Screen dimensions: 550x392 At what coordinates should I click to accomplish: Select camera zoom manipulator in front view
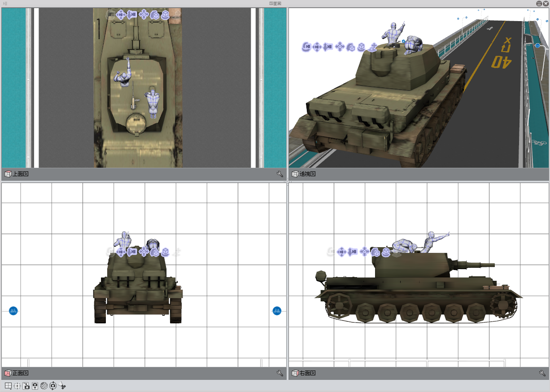click(x=131, y=252)
